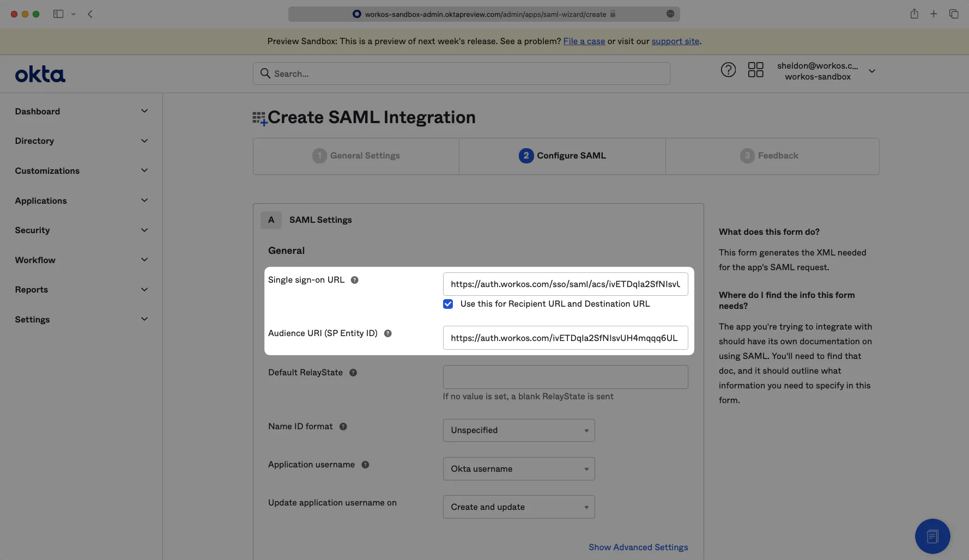Screen dimensions: 969x560
Task: Open the Okta apps grid icon
Action: click(756, 70)
